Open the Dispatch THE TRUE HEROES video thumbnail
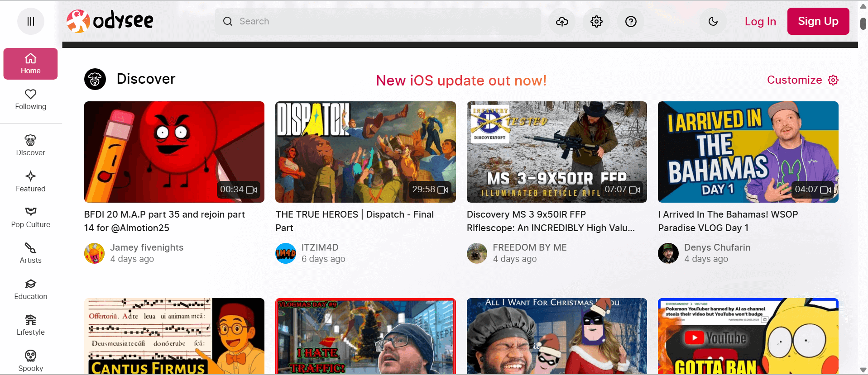 (365, 152)
